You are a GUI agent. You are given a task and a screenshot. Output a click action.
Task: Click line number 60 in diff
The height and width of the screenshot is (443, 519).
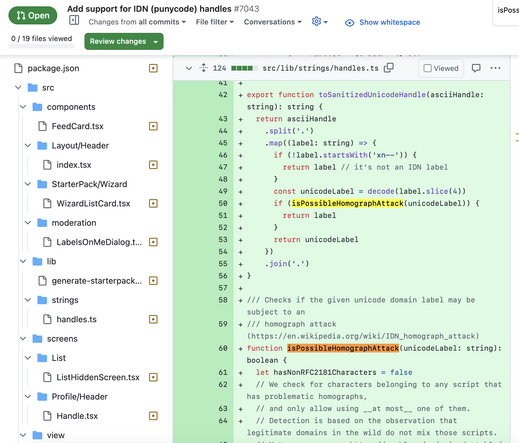pyautogui.click(x=223, y=348)
